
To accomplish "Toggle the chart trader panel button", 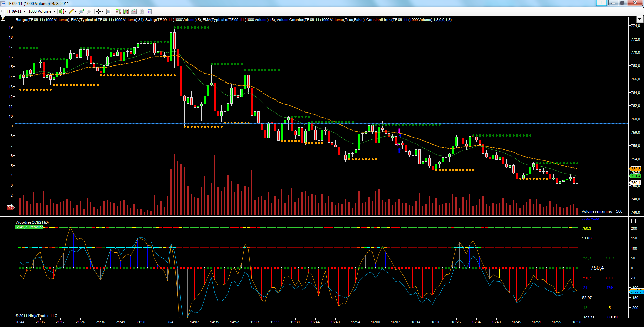I will coord(118,11).
